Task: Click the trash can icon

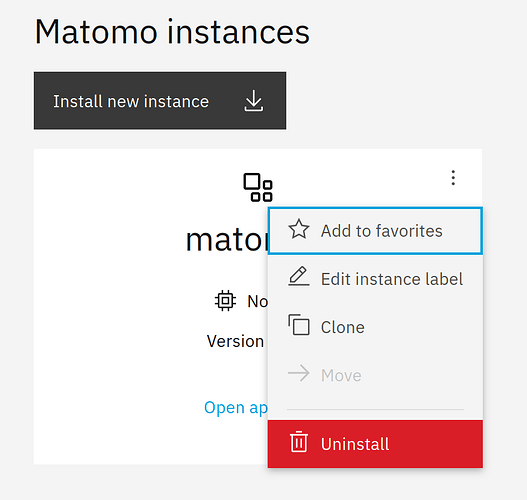Action: [298, 442]
